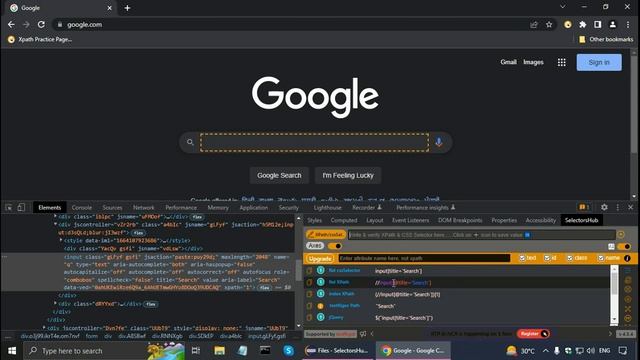The image size is (640, 360).
Task: Expand the div jscontroller Dvn7fe node
Action: pos(44,327)
